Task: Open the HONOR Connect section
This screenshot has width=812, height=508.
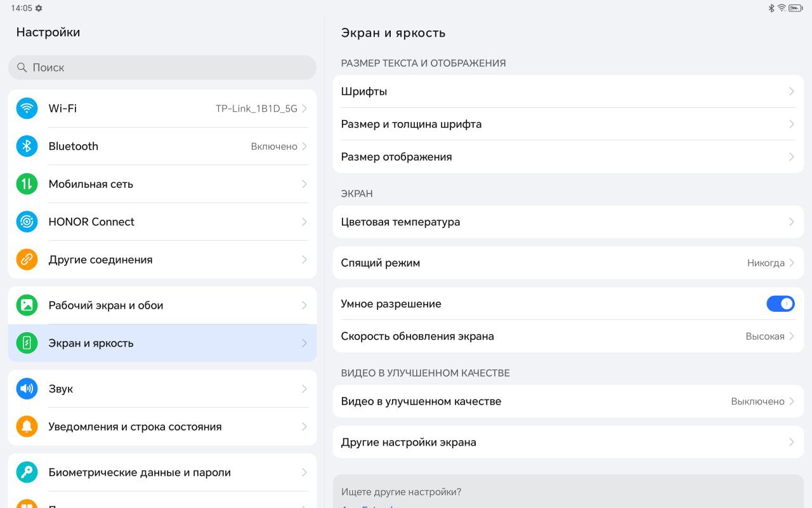Action: pos(162,222)
